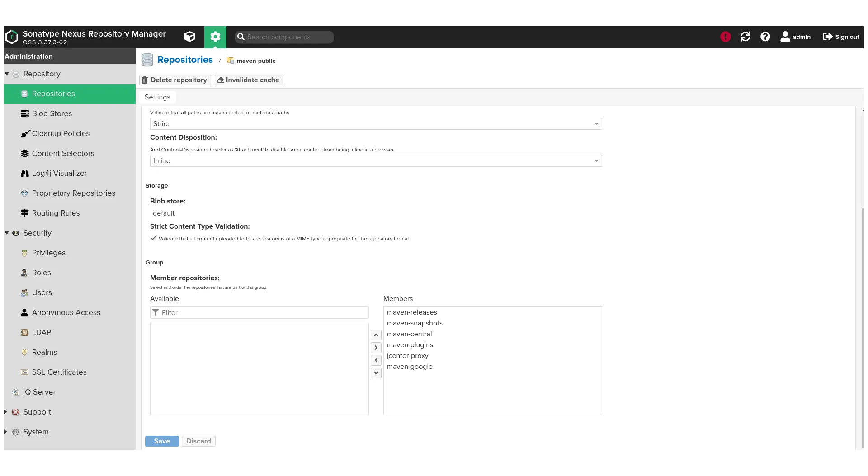Click the Privileges icon in sidebar

[25, 253]
